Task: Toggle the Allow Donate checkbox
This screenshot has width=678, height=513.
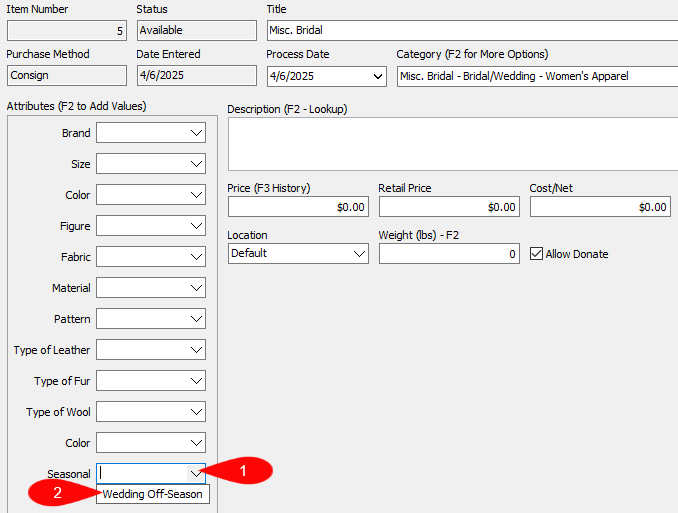Action: [536, 253]
